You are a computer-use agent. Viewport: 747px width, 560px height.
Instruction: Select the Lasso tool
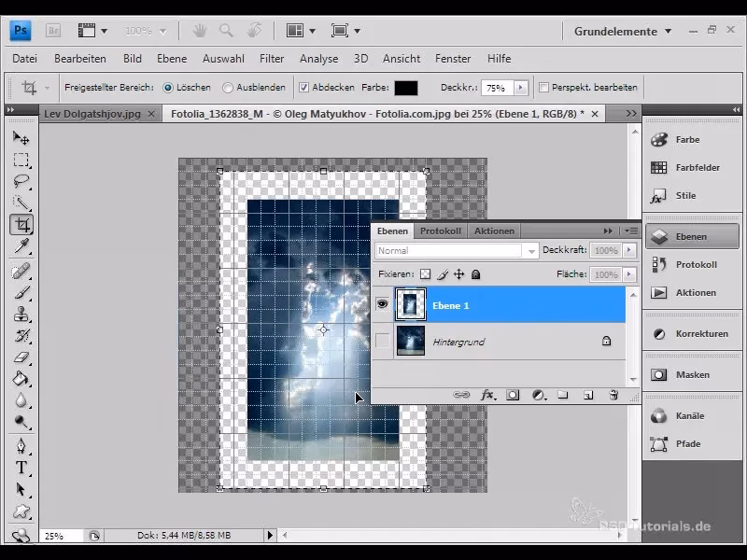(x=21, y=181)
